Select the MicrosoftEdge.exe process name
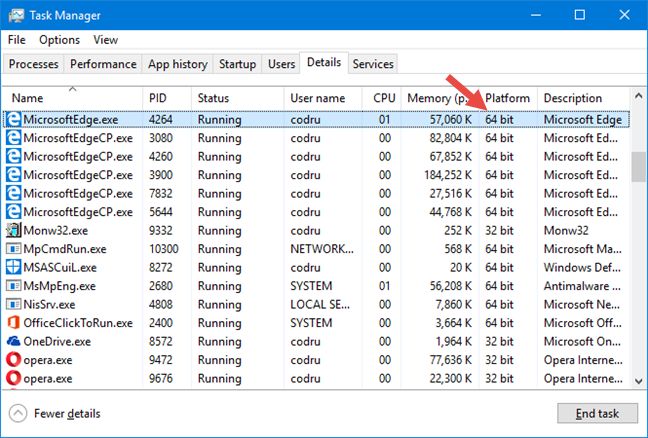The height and width of the screenshot is (438, 648). tap(71, 119)
